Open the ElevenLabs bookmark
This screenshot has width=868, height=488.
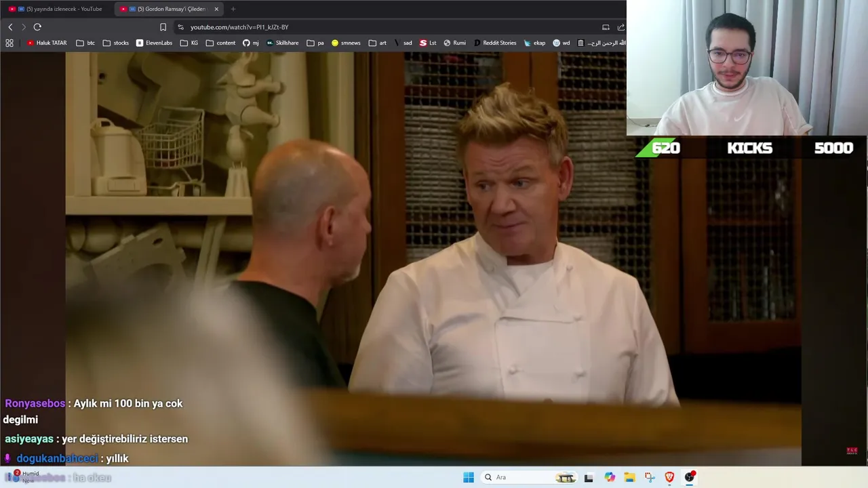coord(154,43)
